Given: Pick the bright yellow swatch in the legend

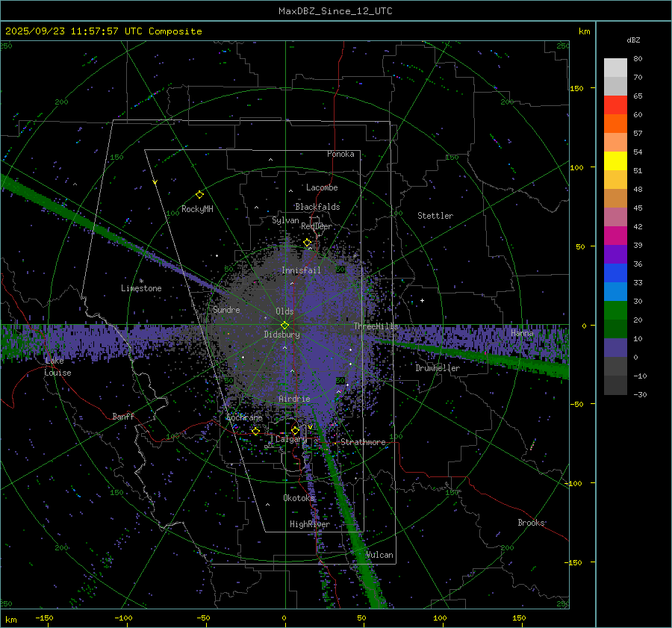Looking at the screenshot, I should [615, 161].
